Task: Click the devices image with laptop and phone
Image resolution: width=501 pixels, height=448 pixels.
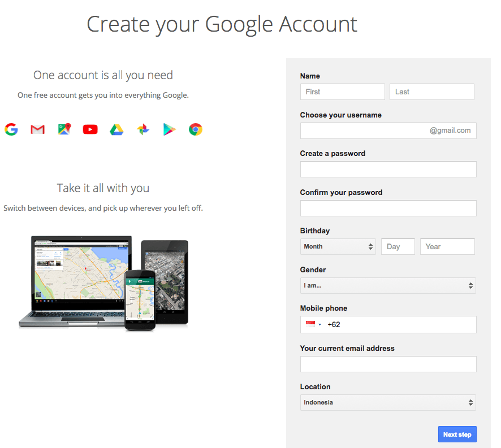Action: 103,283
